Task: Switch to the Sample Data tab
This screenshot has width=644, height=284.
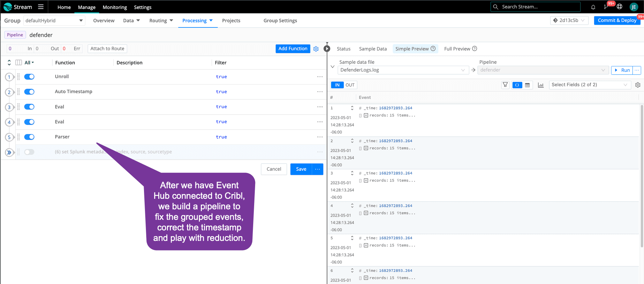Action: pyautogui.click(x=373, y=49)
